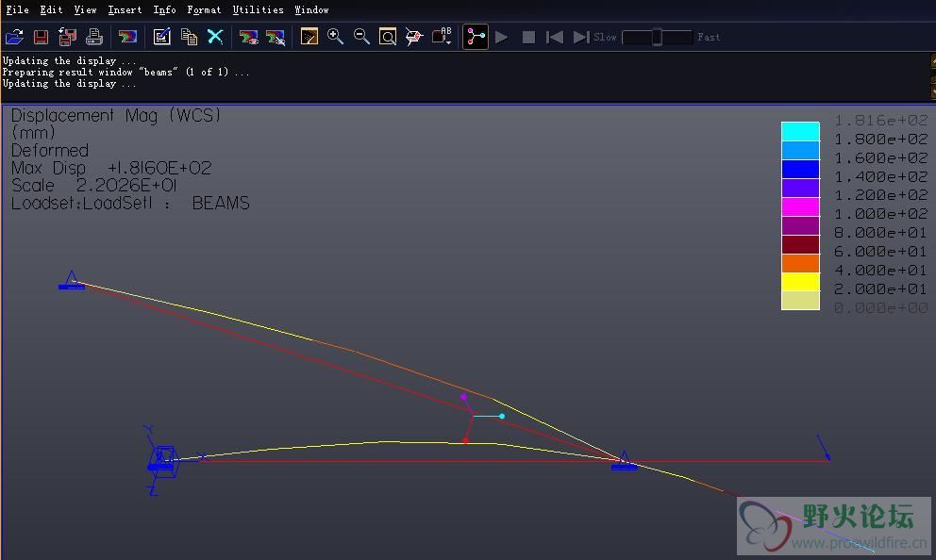
Task: Toggle the highlighted deformed animation mode icon
Action: [x=476, y=37]
